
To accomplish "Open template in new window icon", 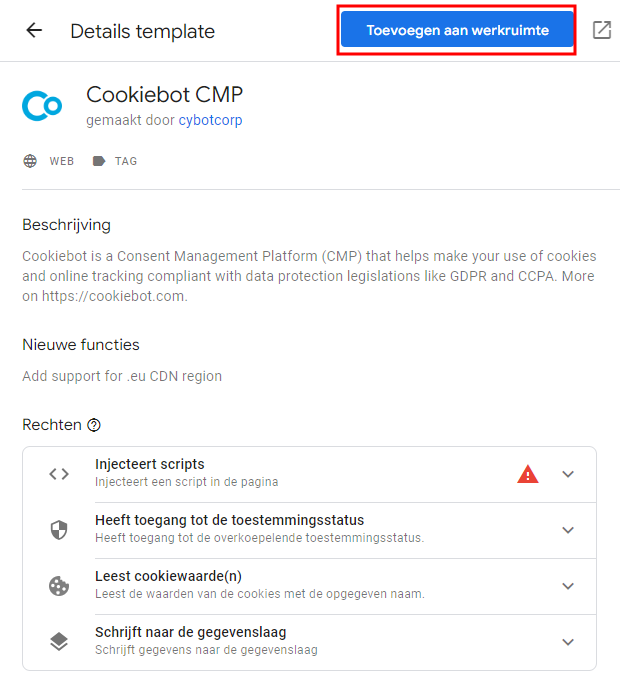I will point(602,30).
